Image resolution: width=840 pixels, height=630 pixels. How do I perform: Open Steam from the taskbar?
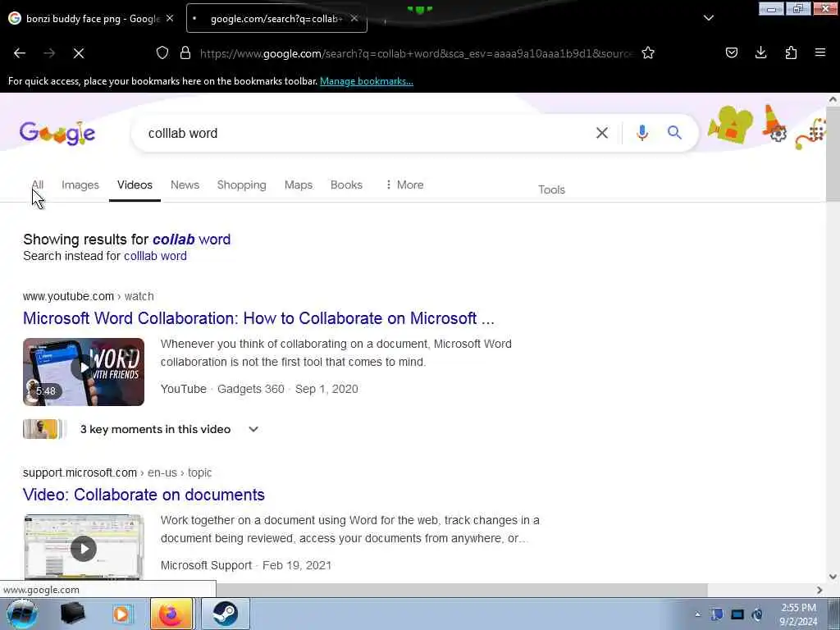(225, 614)
